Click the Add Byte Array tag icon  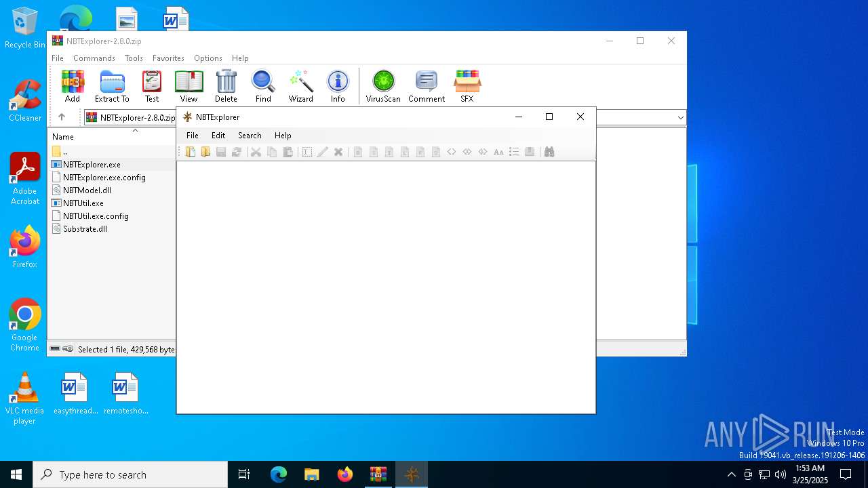452,152
